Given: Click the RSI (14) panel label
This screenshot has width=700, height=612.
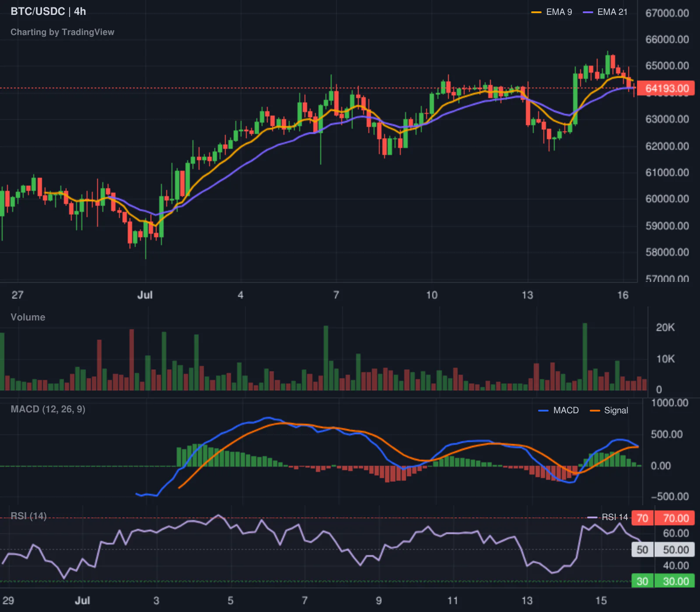Looking at the screenshot, I should coord(28,516).
